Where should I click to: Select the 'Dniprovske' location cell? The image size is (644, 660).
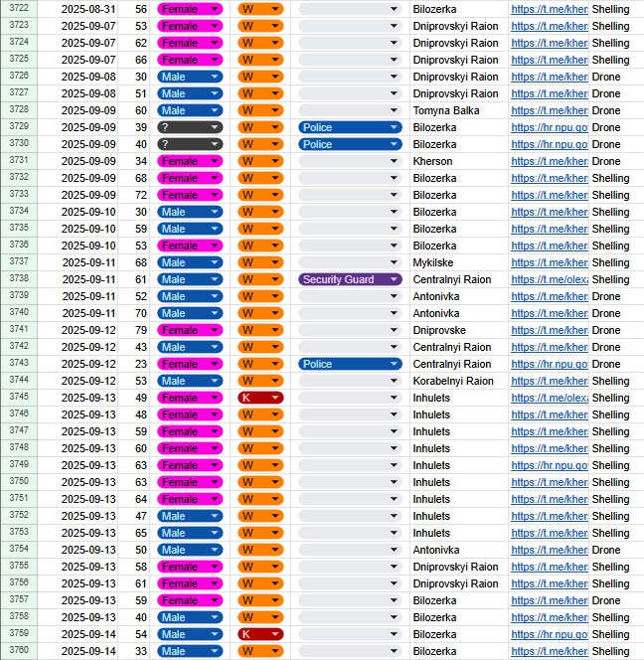point(458,330)
